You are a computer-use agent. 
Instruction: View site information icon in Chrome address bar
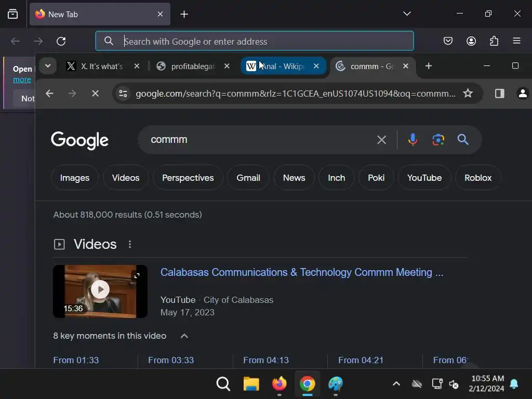tap(123, 94)
